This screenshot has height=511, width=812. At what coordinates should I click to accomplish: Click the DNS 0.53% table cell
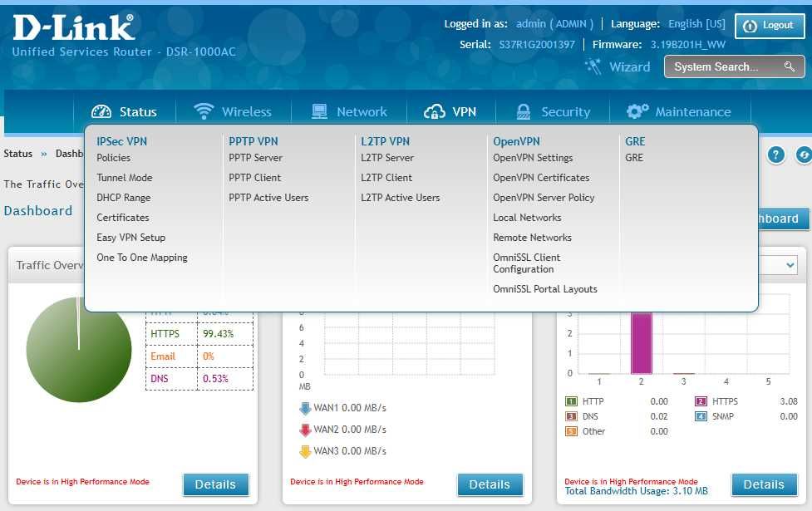224,379
